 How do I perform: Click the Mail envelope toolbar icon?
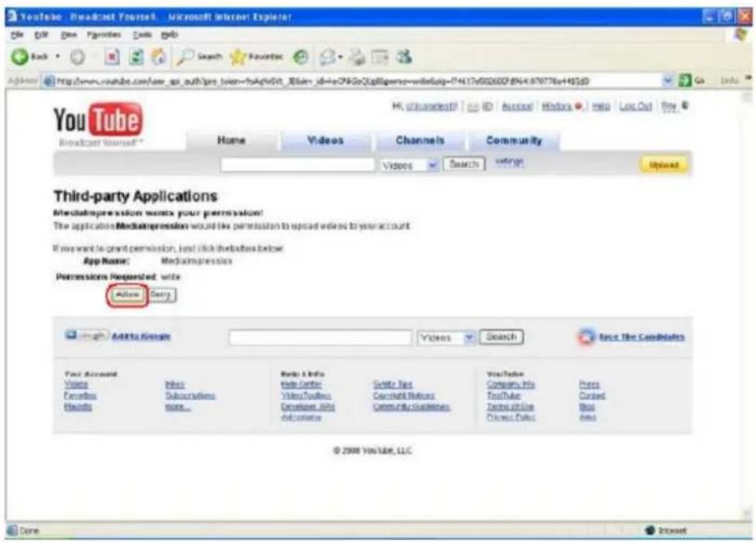click(x=327, y=57)
